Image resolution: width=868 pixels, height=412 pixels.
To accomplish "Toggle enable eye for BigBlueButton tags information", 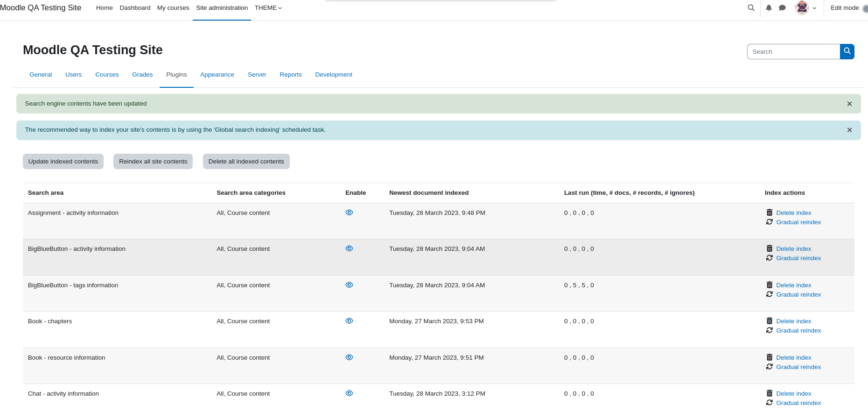I will (x=349, y=285).
